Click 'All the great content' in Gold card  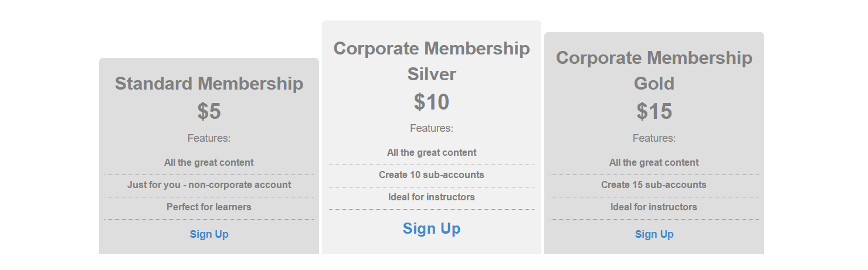click(654, 163)
